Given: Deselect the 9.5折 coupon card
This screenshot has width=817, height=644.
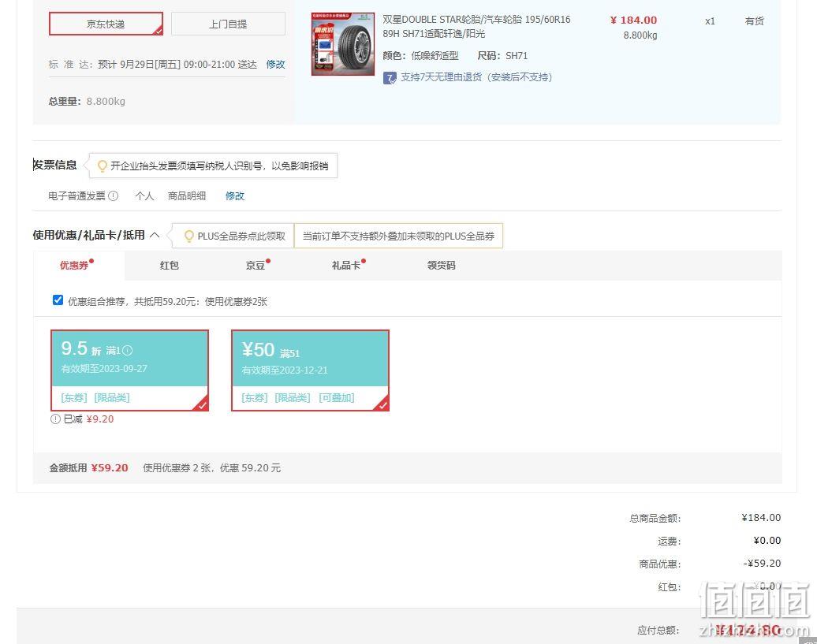Looking at the screenshot, I should point(130,370).
